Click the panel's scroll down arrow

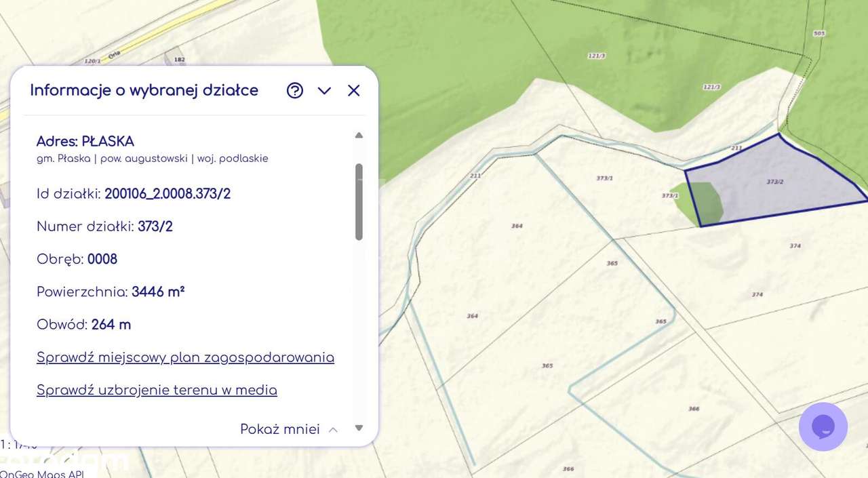[359, 428]
